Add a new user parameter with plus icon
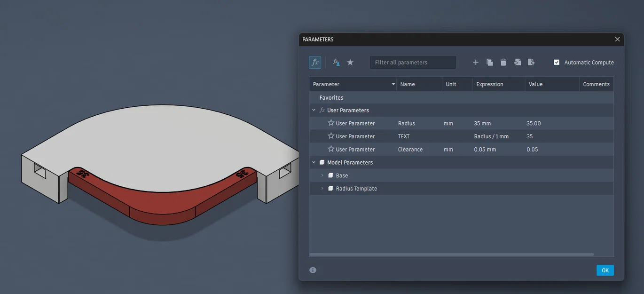Viewport: 644px width, 294px height. (476, 62)
